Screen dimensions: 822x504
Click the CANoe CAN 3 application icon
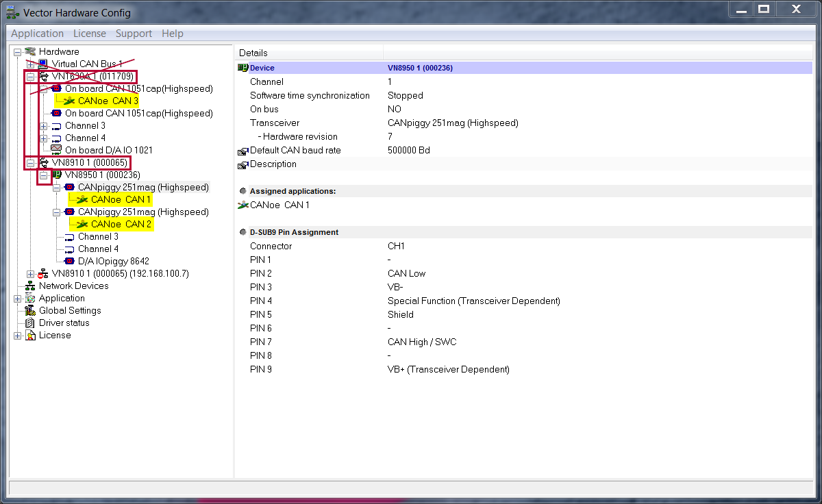[69, 101]
